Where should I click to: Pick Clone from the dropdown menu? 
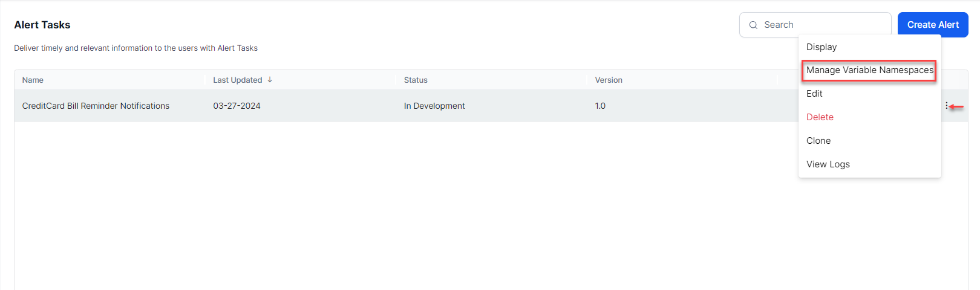click(x=818, y=141)
